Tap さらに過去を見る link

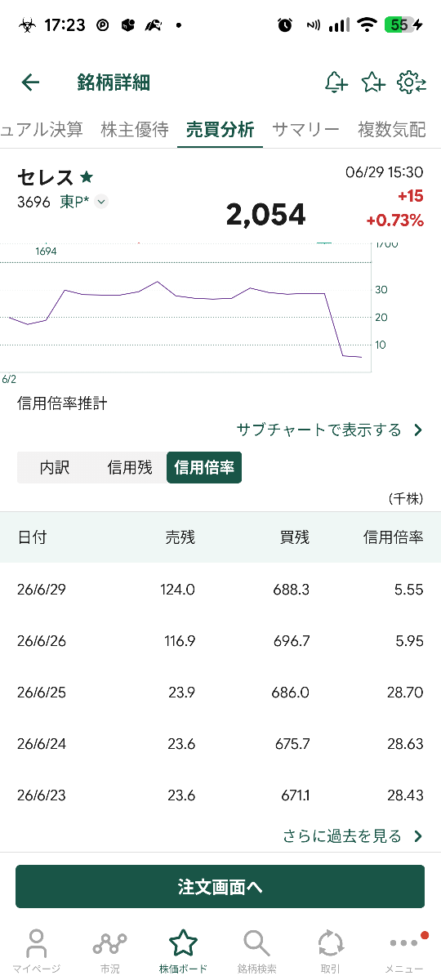(x=342, y=836)
